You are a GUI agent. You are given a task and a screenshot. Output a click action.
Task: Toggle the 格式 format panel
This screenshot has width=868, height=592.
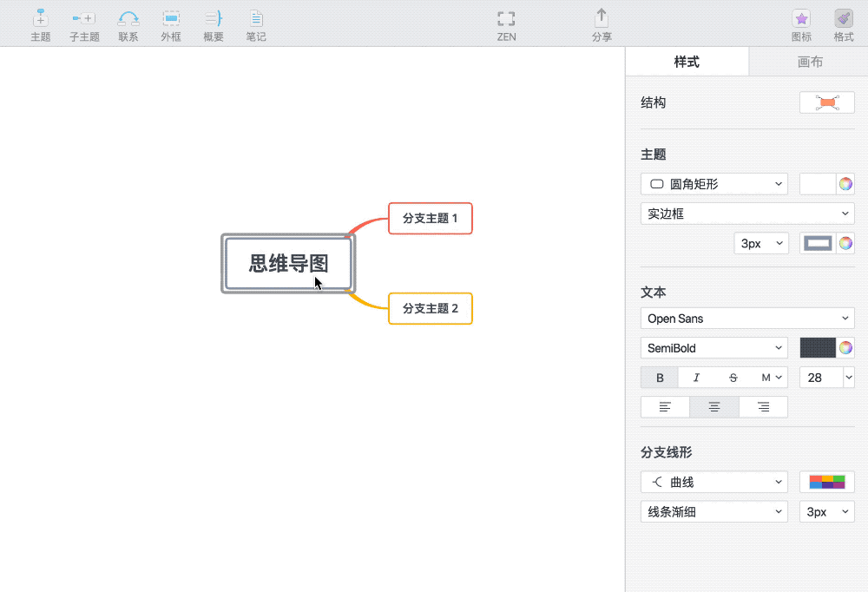[844, 25]
